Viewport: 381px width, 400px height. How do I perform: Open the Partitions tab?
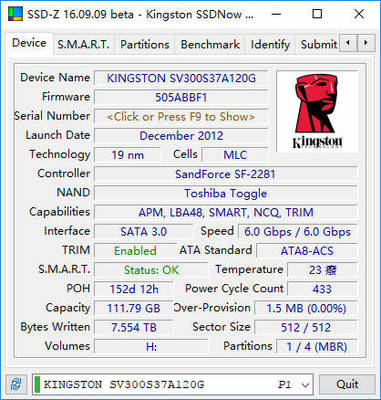pyautogui.click(x=145, y=45)
